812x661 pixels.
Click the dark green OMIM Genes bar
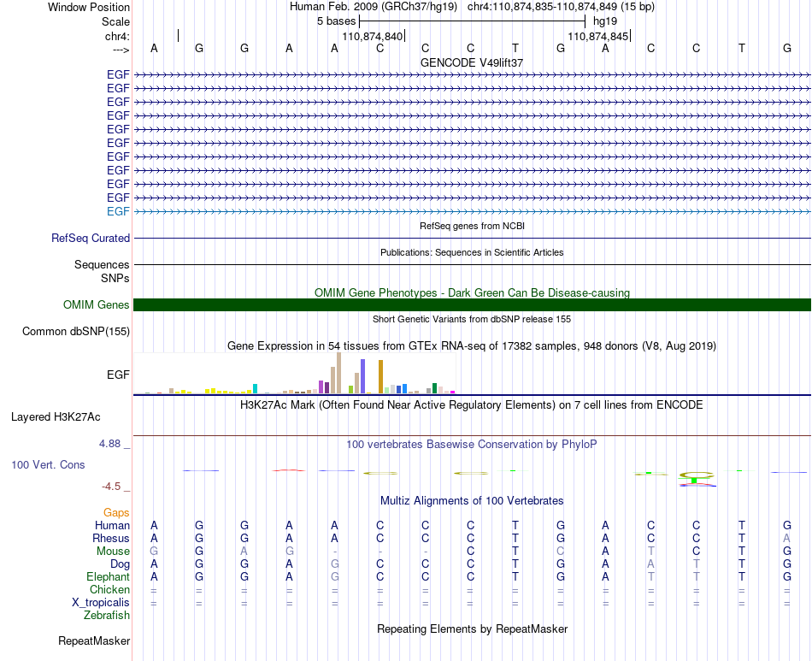(x=472, y=304)
